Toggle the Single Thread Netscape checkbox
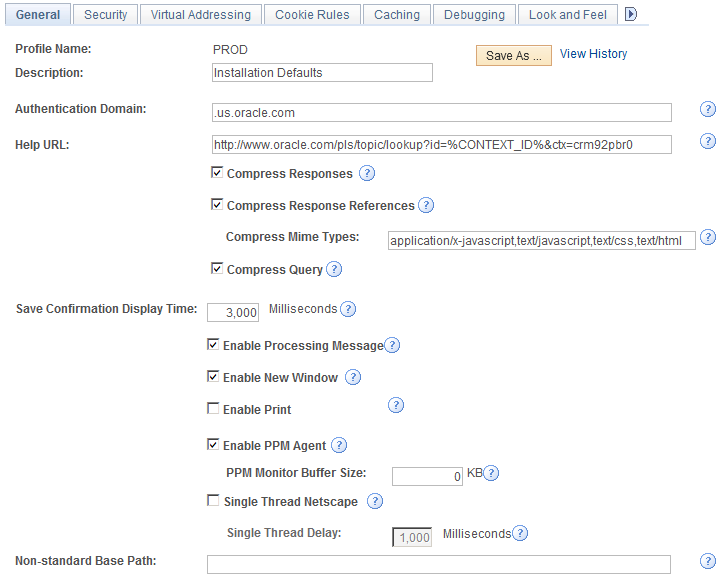725x579 pixels. click(213, 501)
